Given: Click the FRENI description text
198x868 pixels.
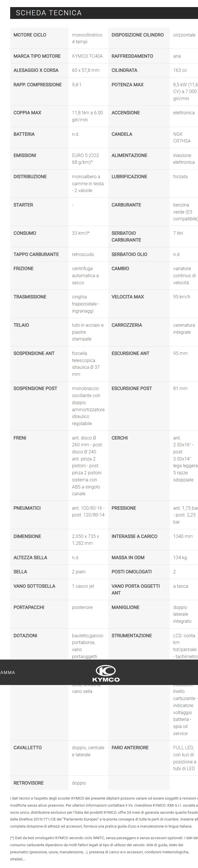Looking at the screenshot, I should click(x=88, y=466).
